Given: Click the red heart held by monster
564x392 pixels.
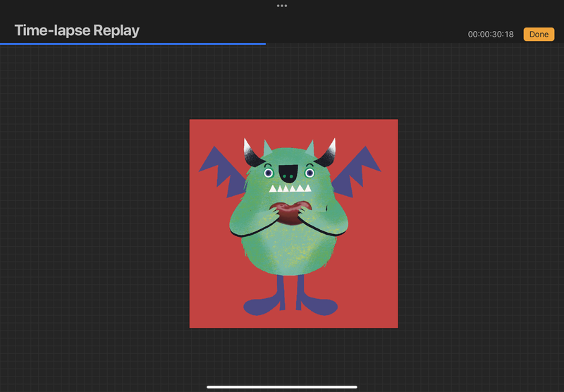Looking at the screenshot, I should [289, 212].
